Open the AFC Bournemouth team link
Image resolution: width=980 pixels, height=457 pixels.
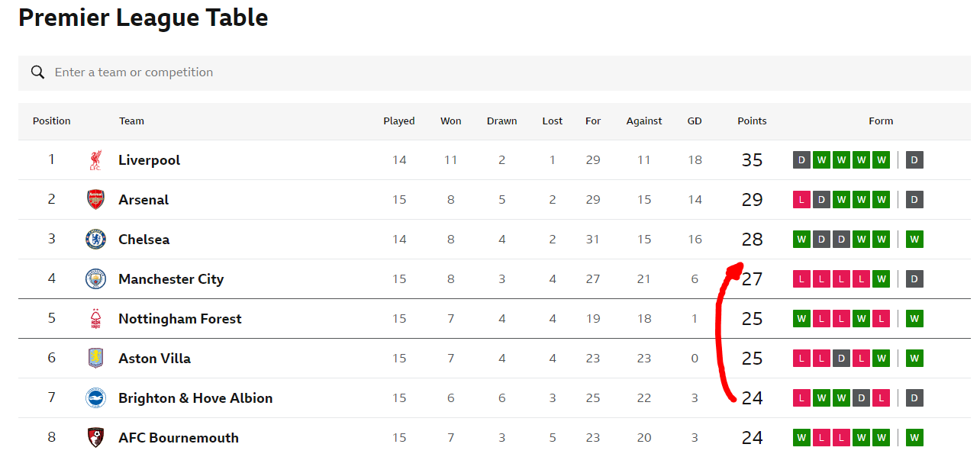179,438
